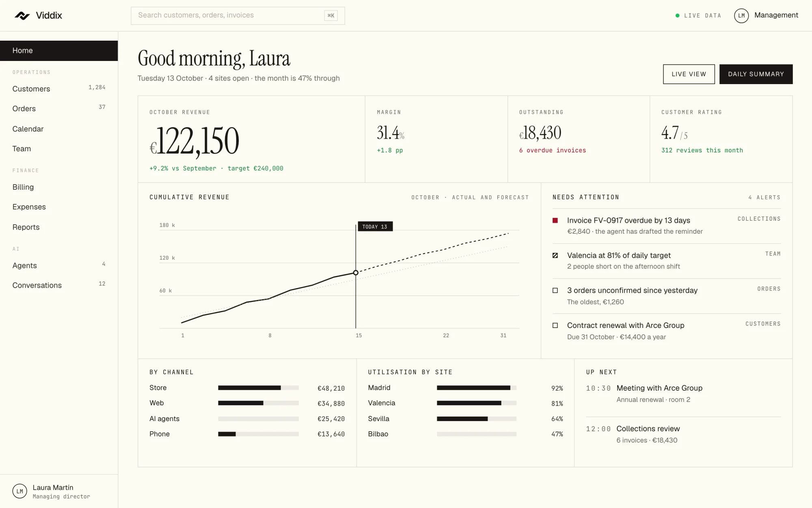The image size is (812, 508).
Task: Click the ⌘K shortcut badge in search
Action: coord(331,15)
